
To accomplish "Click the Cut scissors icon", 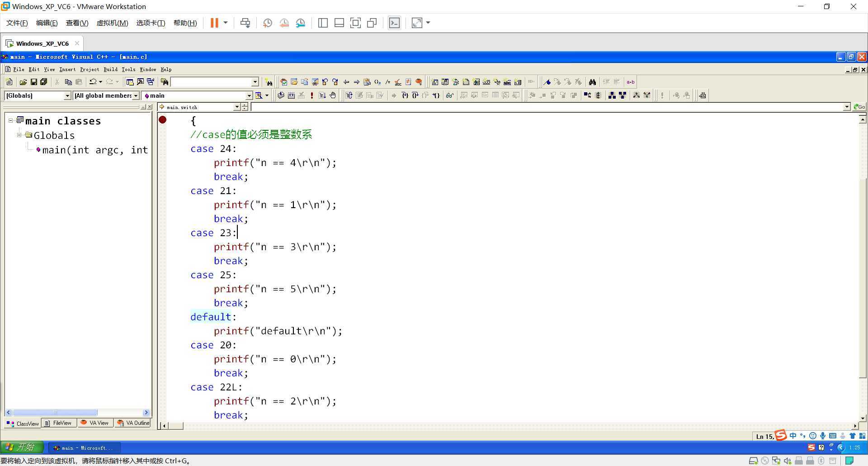I will (x=57, y=82).
